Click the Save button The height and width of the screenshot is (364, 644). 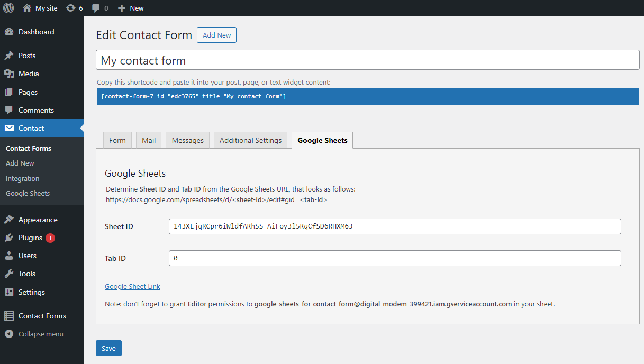(x=108, y=348)
